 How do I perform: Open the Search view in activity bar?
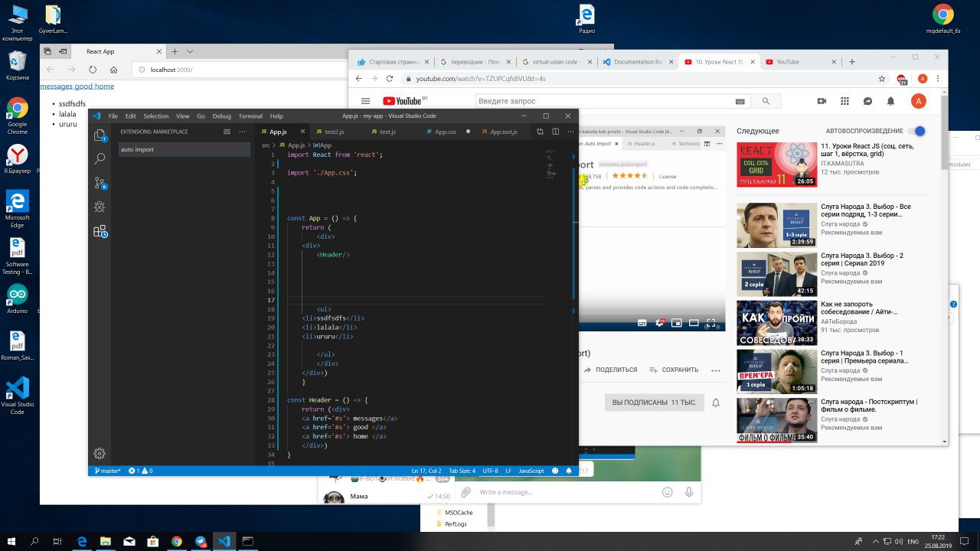(100, 159)
